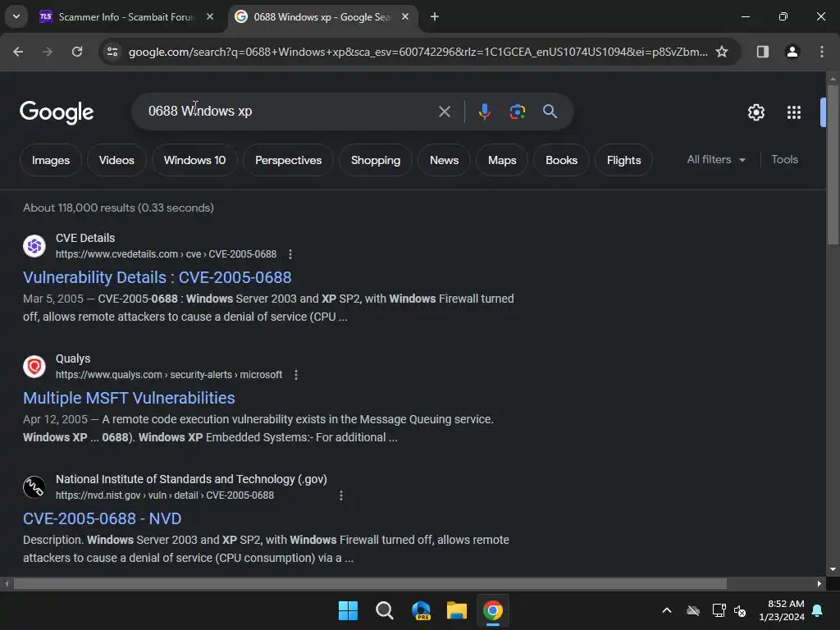This screenshot has height=630, width=840.
Task: Click the nvd.nist.gov URL breadcrumb
Action: [x=164, y=495]
